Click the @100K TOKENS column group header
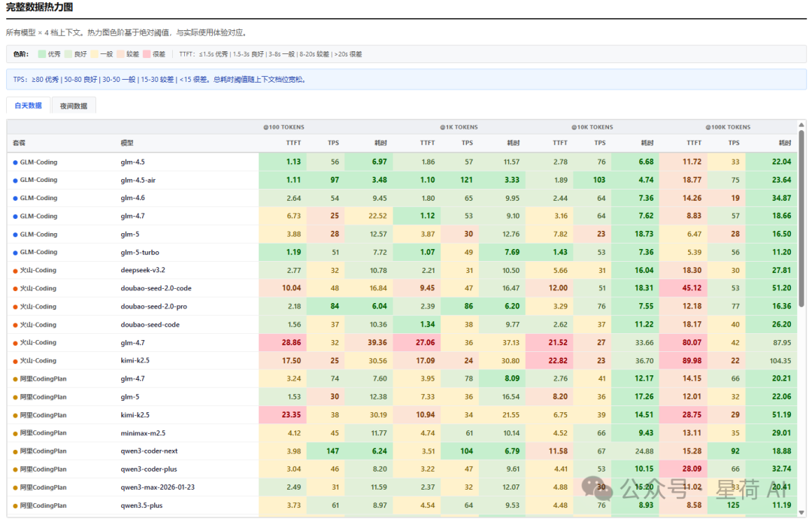The image size is (812, 522). pyautogui.click(x=728, y=127)
